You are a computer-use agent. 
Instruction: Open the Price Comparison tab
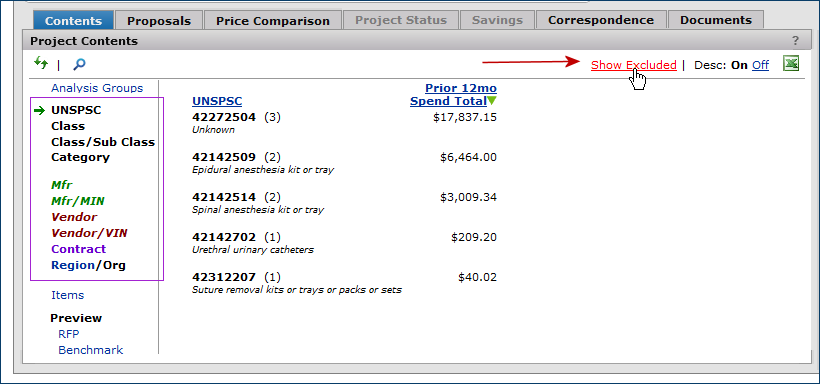(273, 21)
